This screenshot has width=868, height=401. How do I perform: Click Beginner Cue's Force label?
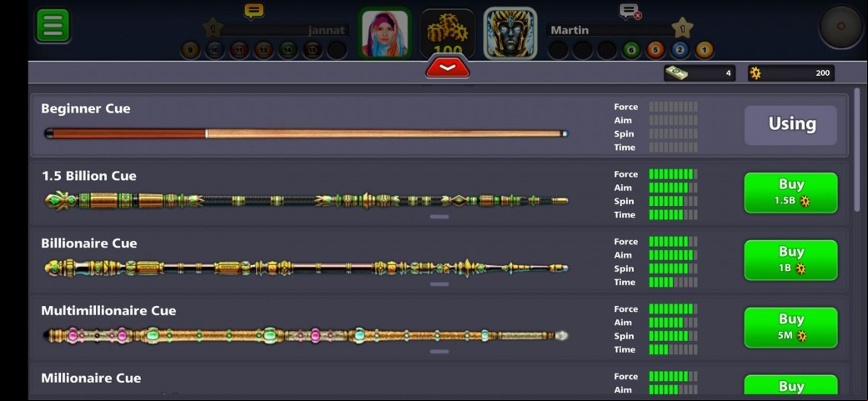[625, 107]
